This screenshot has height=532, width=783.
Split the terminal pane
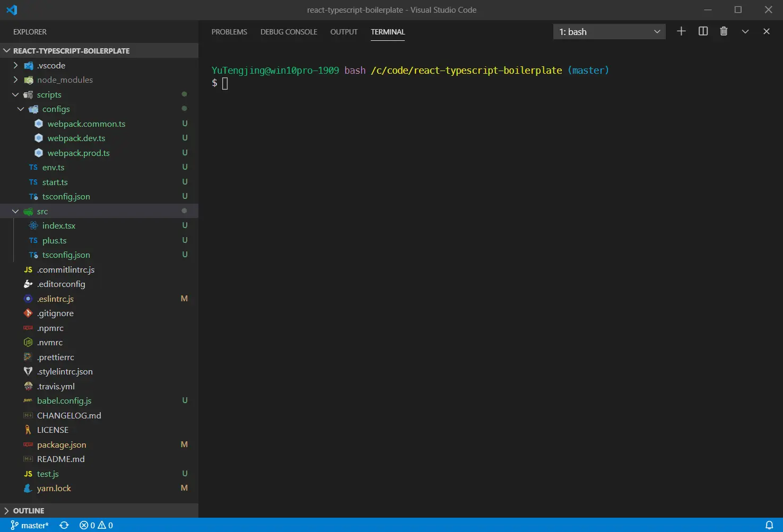tap(703, 31)
